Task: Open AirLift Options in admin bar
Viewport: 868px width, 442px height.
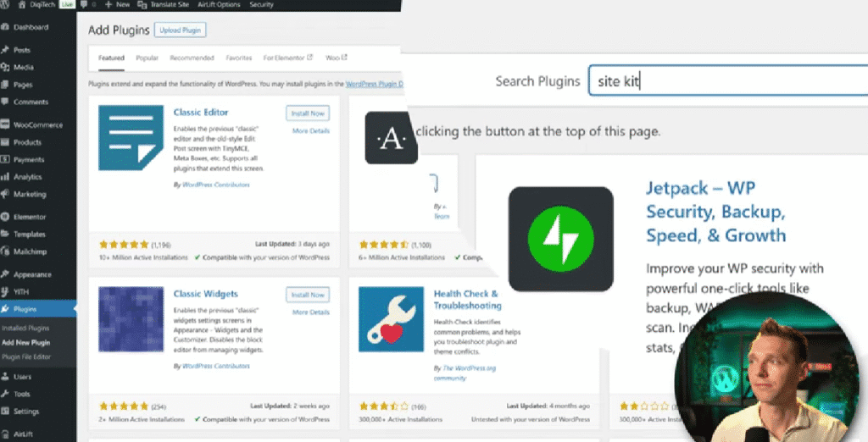Action: pyautogui.click(x=219, y=4)
